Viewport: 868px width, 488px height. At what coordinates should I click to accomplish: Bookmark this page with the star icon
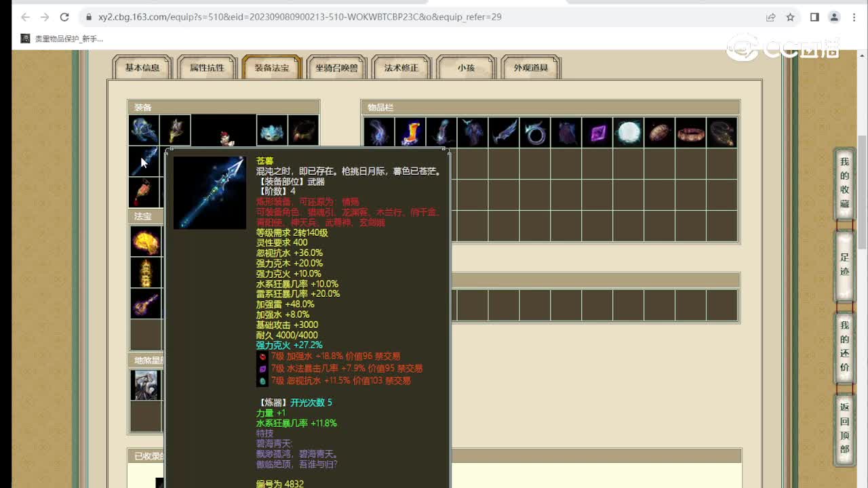pyautogui.click(x=790, y=17)
